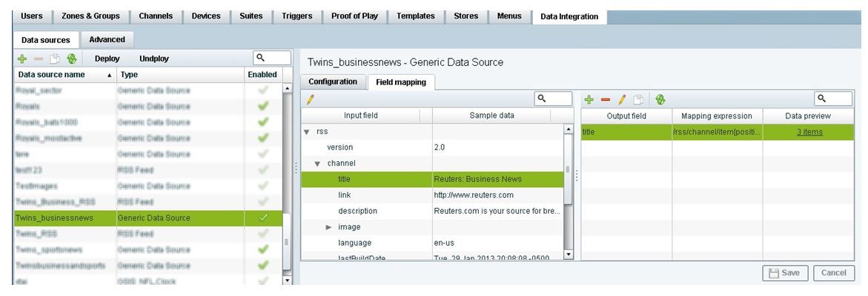Select the language input field
The image size is (868, 296).
[354, 243]
